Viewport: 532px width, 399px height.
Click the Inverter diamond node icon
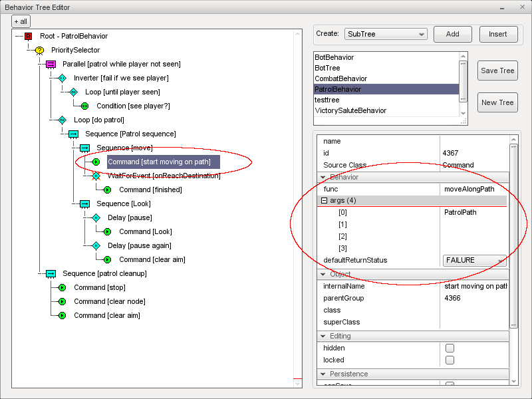pos(63,78)
